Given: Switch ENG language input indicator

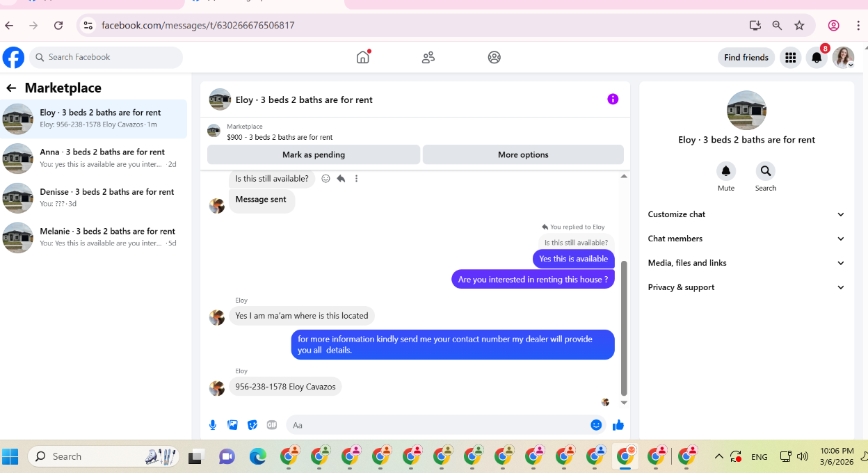Looking at the screenshot, I should tap(759, 457).
